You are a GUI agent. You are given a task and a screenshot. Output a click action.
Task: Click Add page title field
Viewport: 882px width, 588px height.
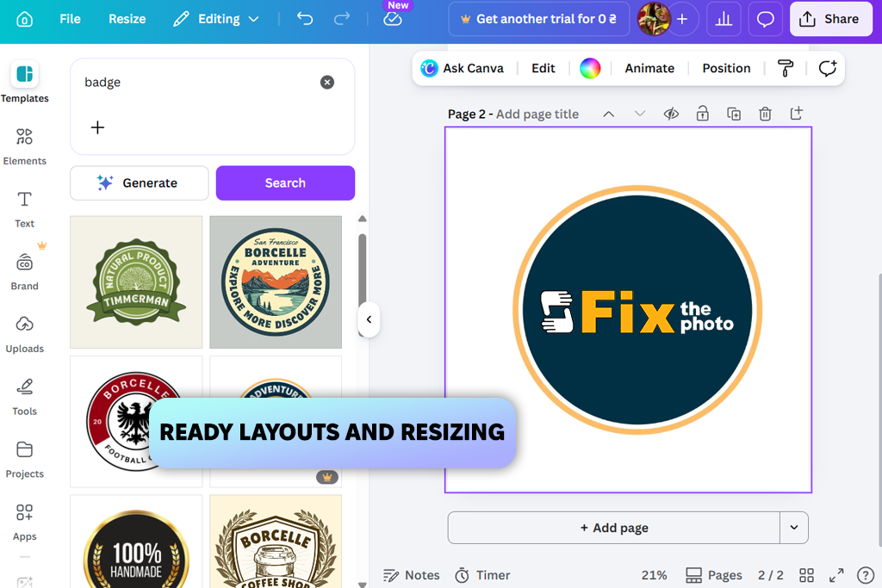pos(537,115)
